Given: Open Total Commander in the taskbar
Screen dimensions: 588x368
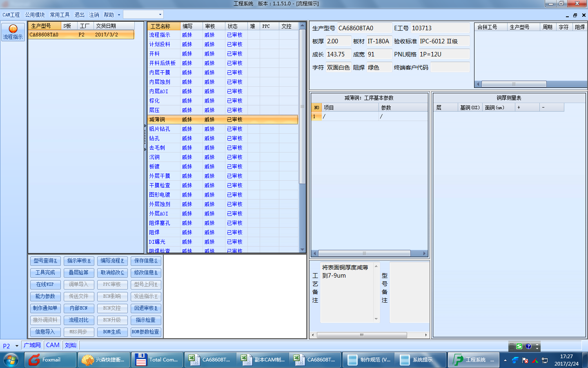Looking at the screenshot, I should click(x=157, y=360).
